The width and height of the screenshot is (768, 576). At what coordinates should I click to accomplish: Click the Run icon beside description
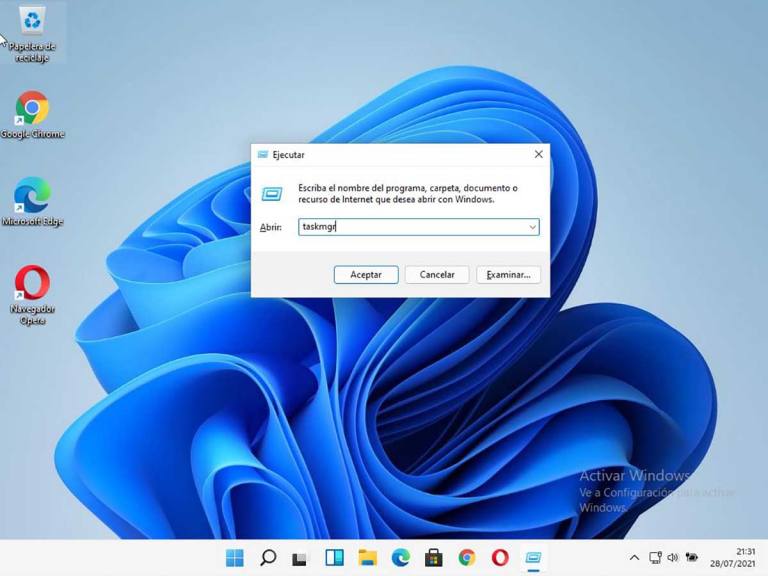[x=272, y=194]
